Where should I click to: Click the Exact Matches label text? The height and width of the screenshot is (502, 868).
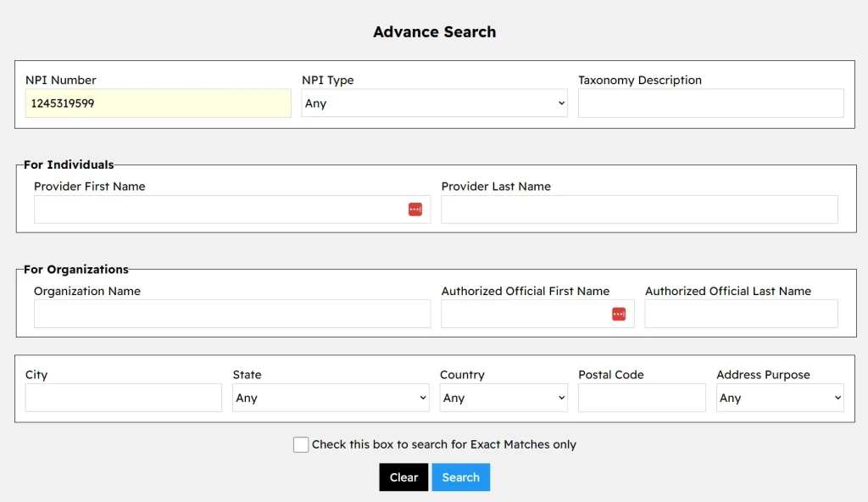pyautogui.click(x=444, y=443)
